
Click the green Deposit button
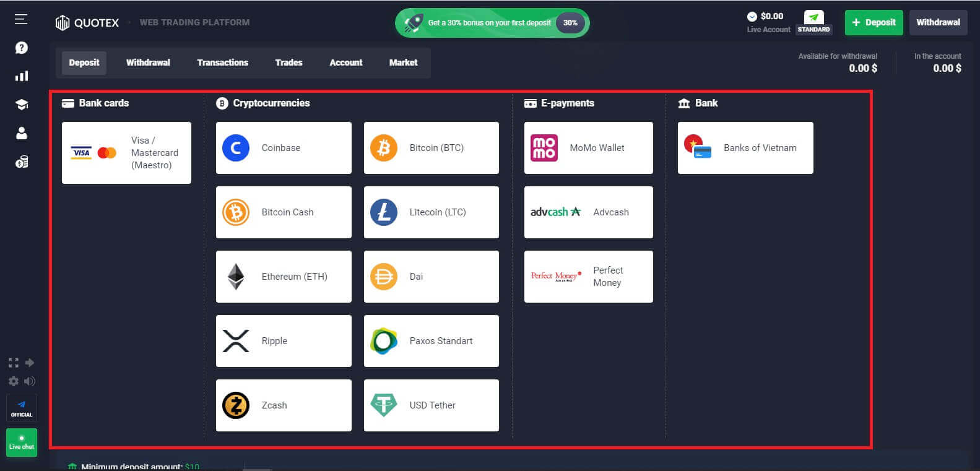click(x=874, y=22)
